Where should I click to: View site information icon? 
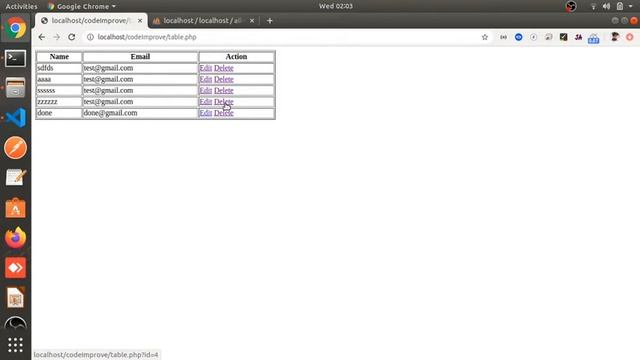pos(90,37)
